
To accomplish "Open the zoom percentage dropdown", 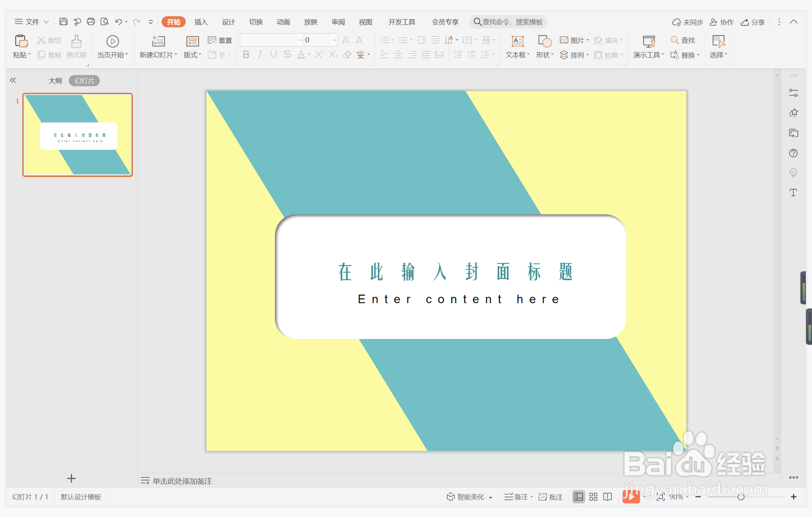I will click(x=687, y=497).
